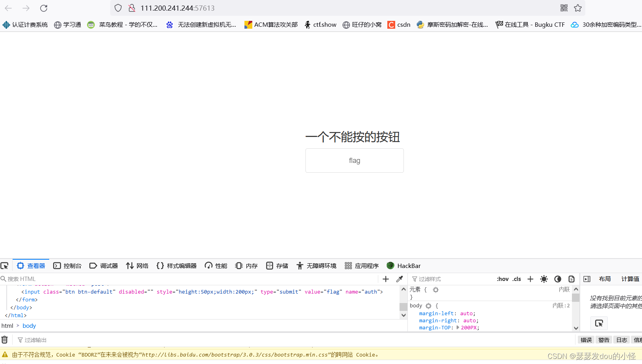642x364 pixels.
Task: Switch to the 网络 network tab
Action: tap(137, 266)
